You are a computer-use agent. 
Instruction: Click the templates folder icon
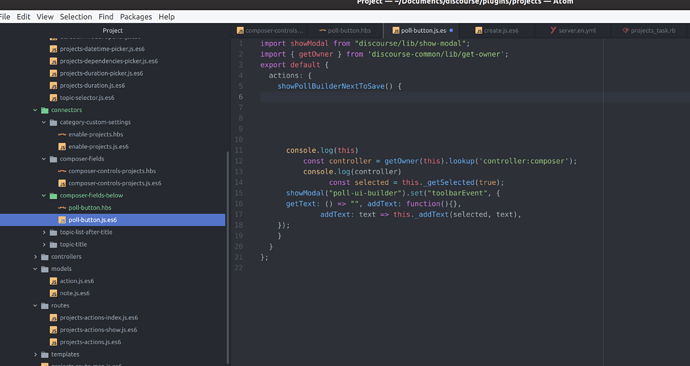(44, 354)
